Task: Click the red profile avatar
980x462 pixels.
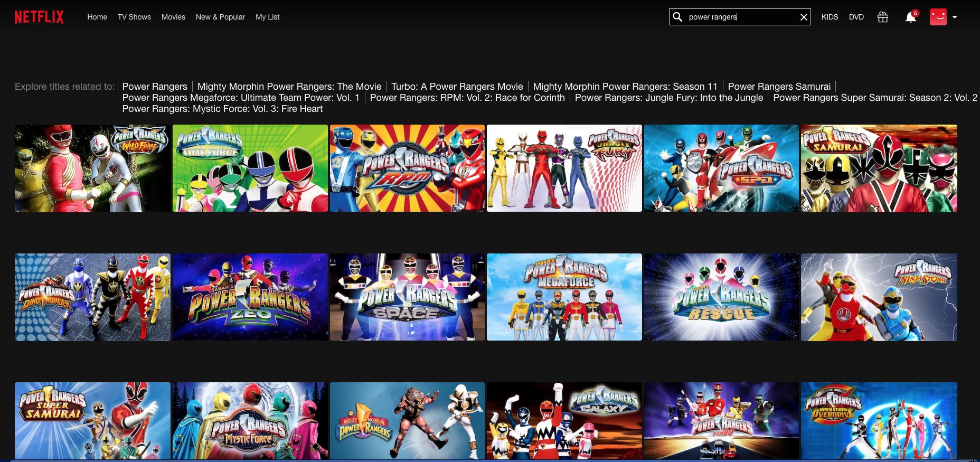Action: coord(938,17)
